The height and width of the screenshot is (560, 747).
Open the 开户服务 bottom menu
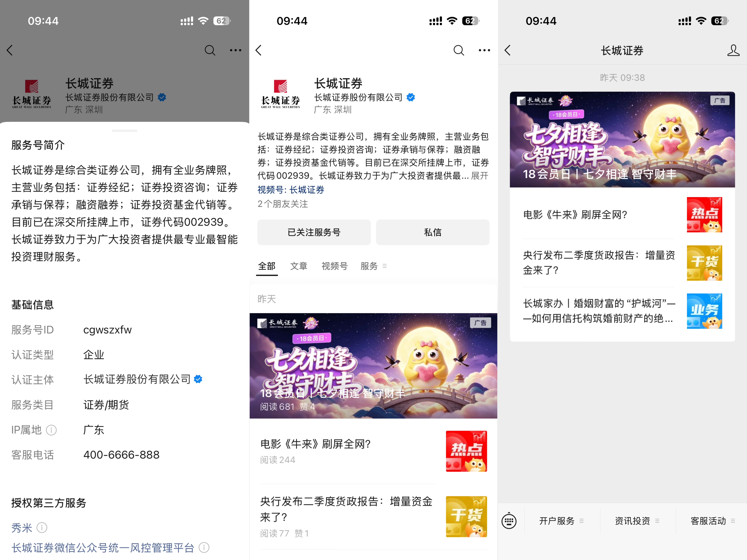(561, 521)
